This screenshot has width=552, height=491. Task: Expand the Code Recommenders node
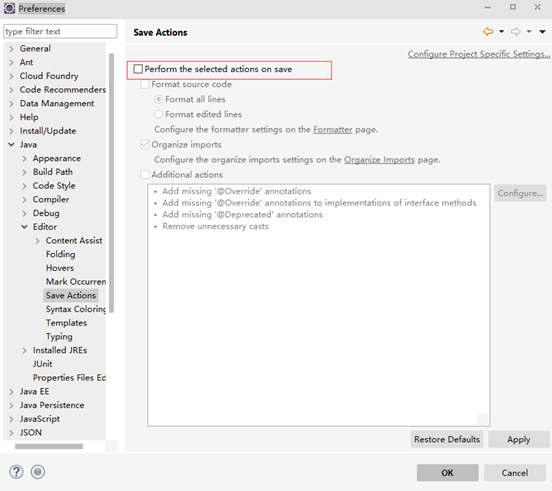point(11,90)
